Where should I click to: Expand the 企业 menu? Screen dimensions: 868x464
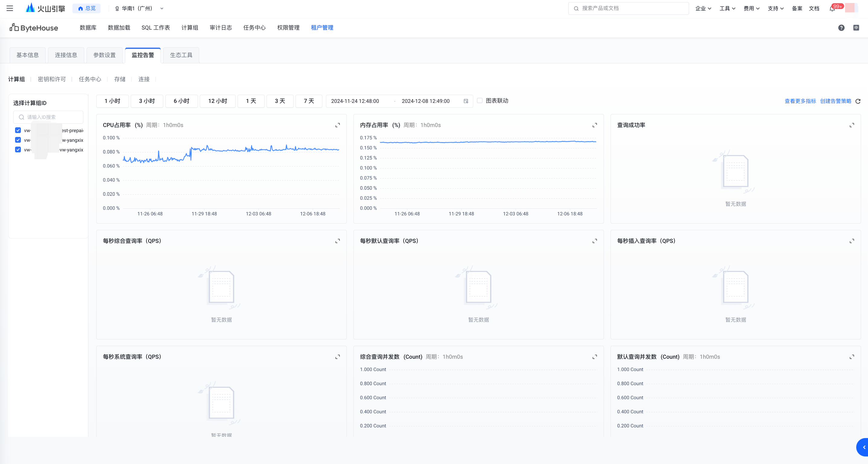tap(703, 8)
